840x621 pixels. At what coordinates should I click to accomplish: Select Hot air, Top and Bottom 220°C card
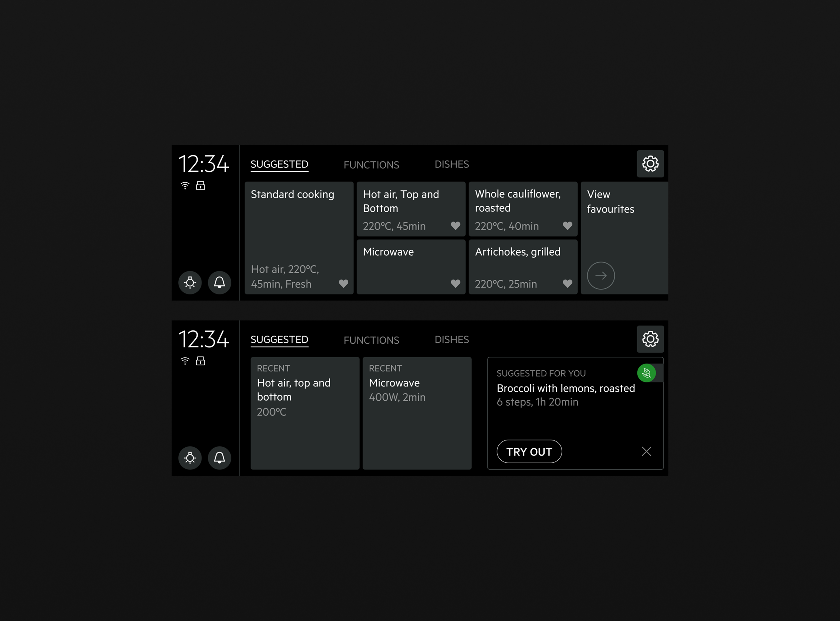point(411,209)
